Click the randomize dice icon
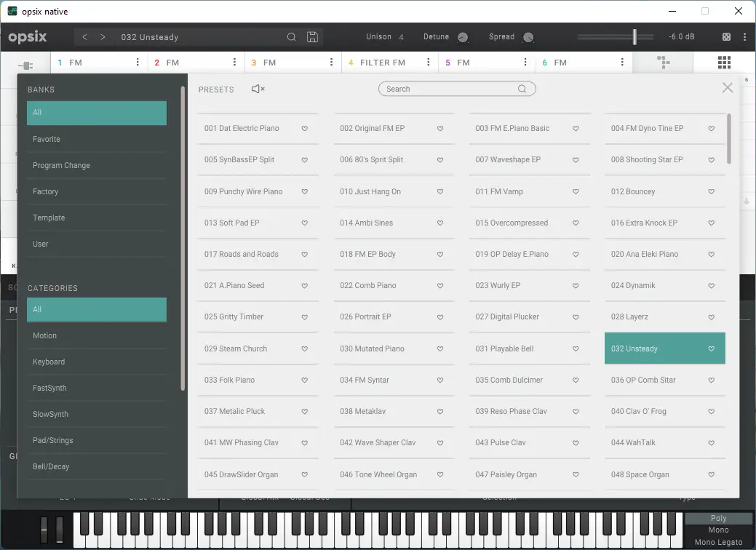This screenshot has width=756, height=550. coord(726,37)
